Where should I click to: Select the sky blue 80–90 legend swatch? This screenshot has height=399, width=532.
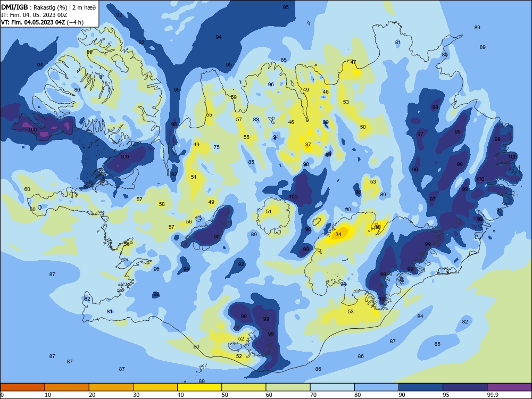pyautogui.click(x=377, y=387)
